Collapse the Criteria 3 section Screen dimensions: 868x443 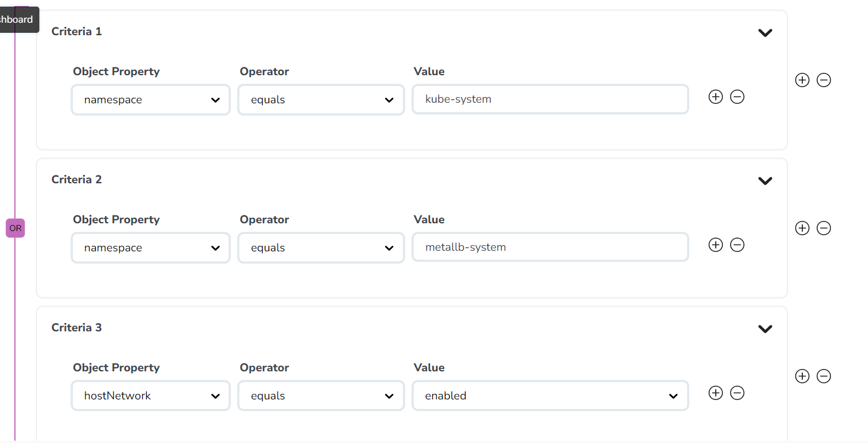pos(765,329)
